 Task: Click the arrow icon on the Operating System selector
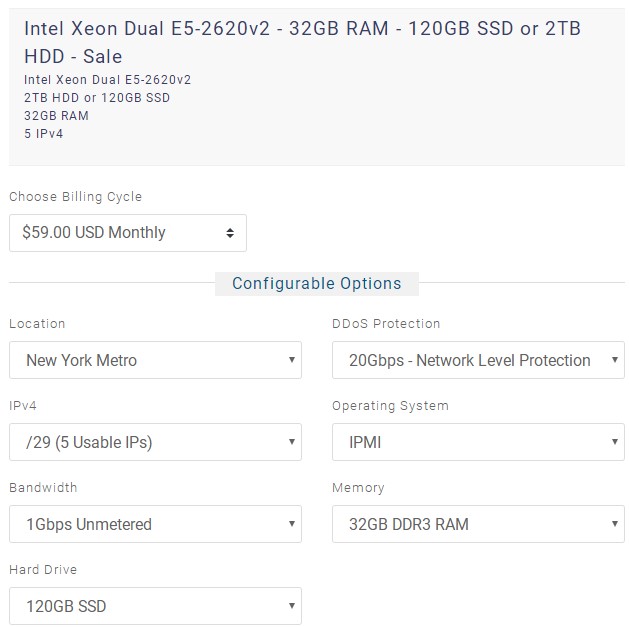pos(614,442)
